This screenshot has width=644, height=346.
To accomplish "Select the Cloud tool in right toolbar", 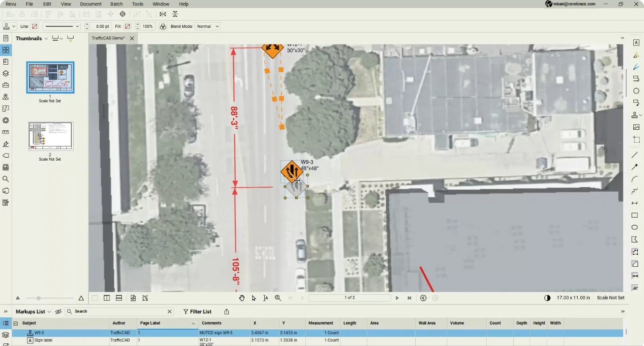I will click(636, 91).
